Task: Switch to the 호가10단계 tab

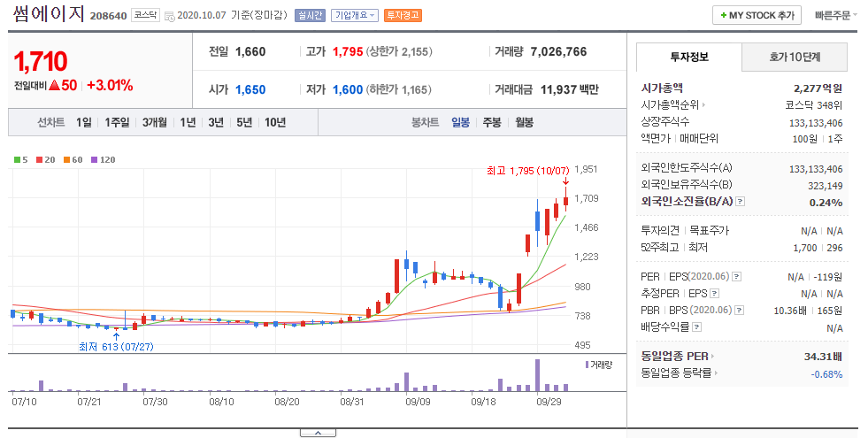Action: click(x=795, y=57)
